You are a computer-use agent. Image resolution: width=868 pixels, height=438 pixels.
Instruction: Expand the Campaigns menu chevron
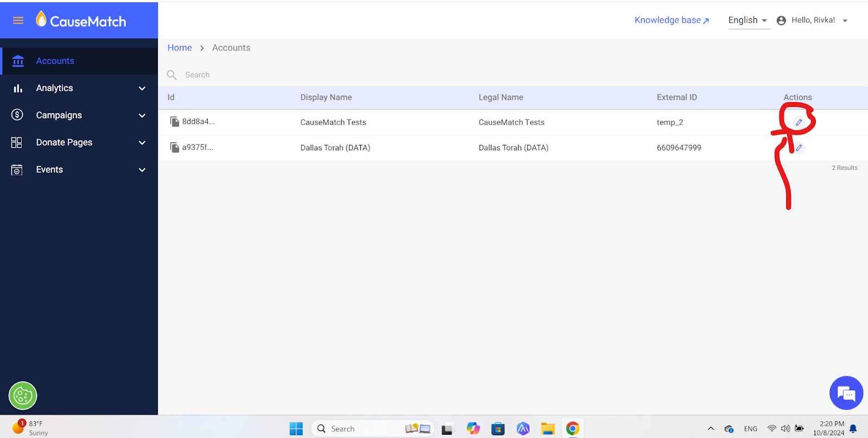pyautogui.click(x=142, y=116)
